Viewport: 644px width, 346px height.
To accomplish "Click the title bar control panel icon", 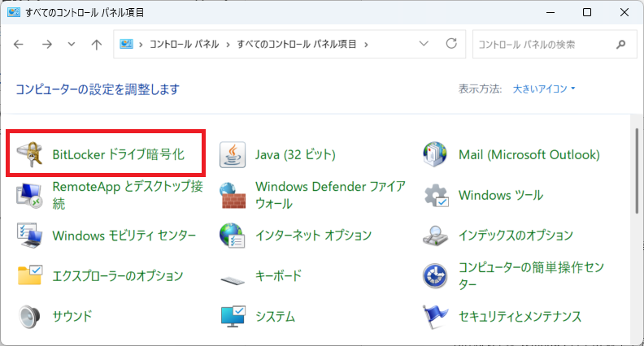I will point(14,12).
